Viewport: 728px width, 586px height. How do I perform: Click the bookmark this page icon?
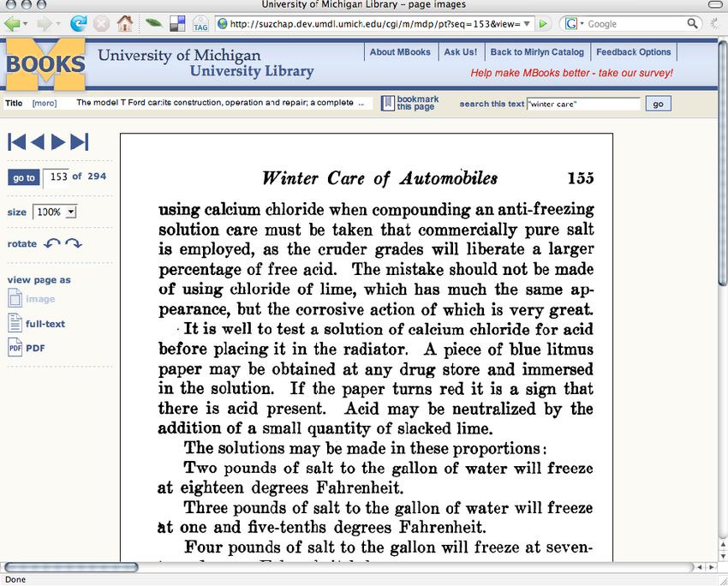pyautogui.click(x=387, y=103)
